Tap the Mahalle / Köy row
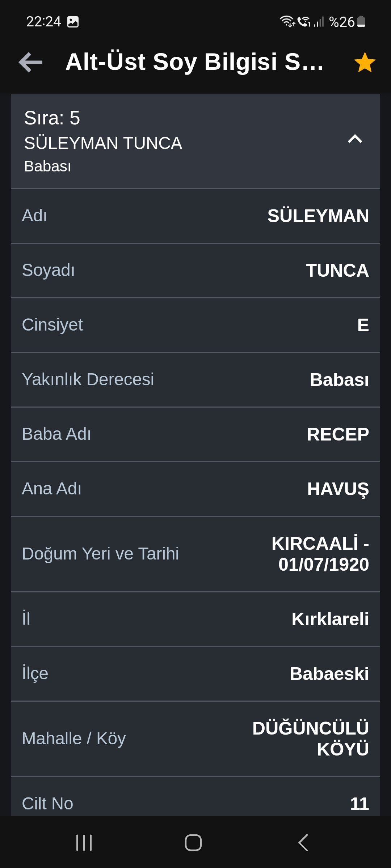The width and height of the screenshot is (391, 868). click(195, 739)
